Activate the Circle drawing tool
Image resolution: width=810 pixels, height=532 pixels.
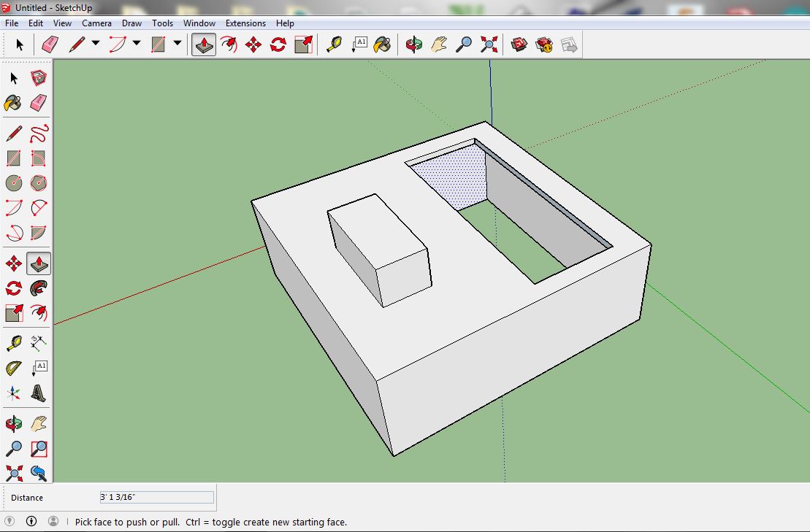coord(14,183)
